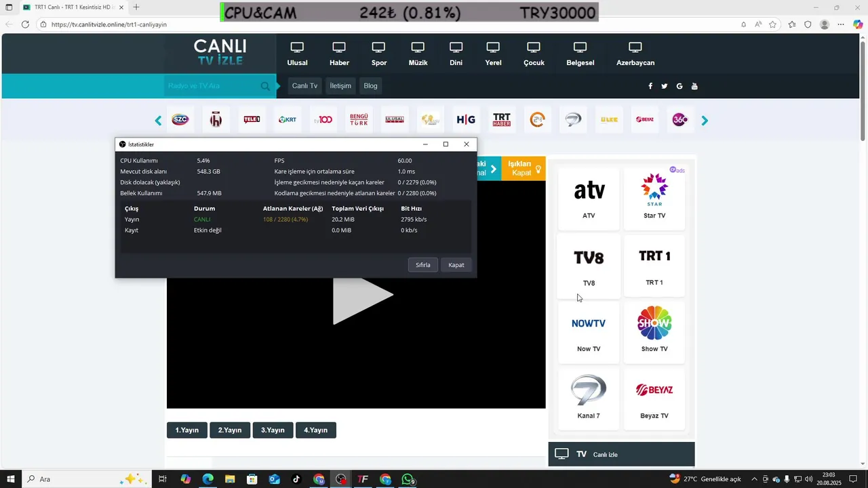868x488 pixels.
Task: Open the Yerel channels category
Action: (x=493, y=54)
